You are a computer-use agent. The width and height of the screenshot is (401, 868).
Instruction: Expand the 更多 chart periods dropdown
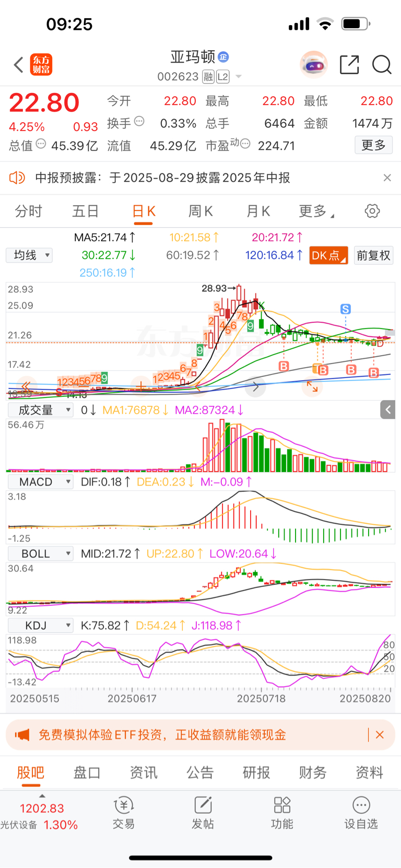(x=316, y=211)
